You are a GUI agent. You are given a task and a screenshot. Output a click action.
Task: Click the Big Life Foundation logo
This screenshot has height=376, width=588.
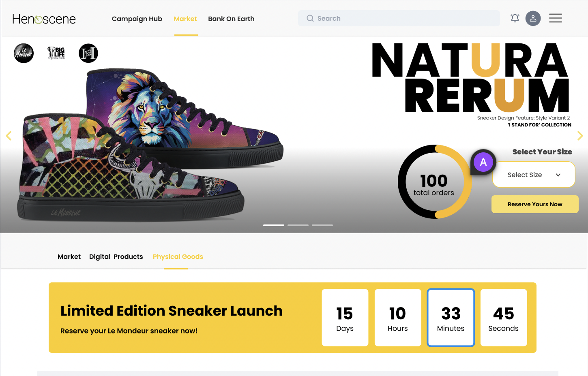coord(56,53)
